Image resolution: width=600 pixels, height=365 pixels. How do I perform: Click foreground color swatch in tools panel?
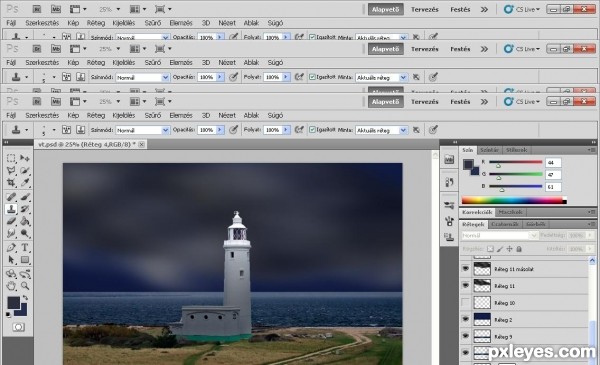pos(13,303)
